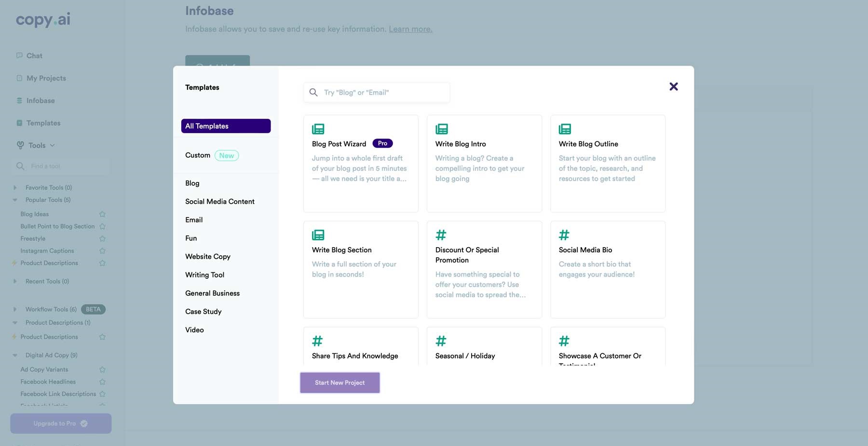868x446 pixels.
Task: Expand the Tools dropdown chevron
Action: 53,145
